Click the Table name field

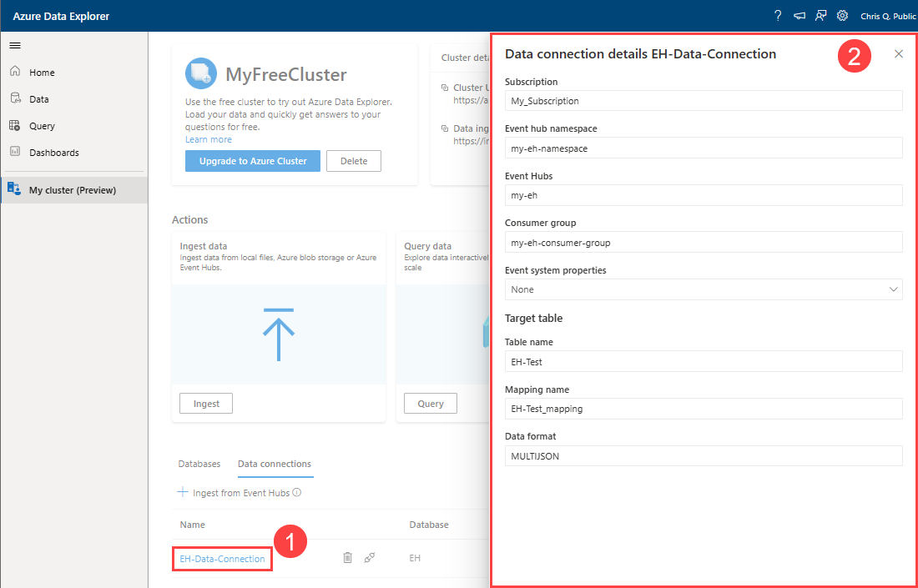[x=704, y=362]
